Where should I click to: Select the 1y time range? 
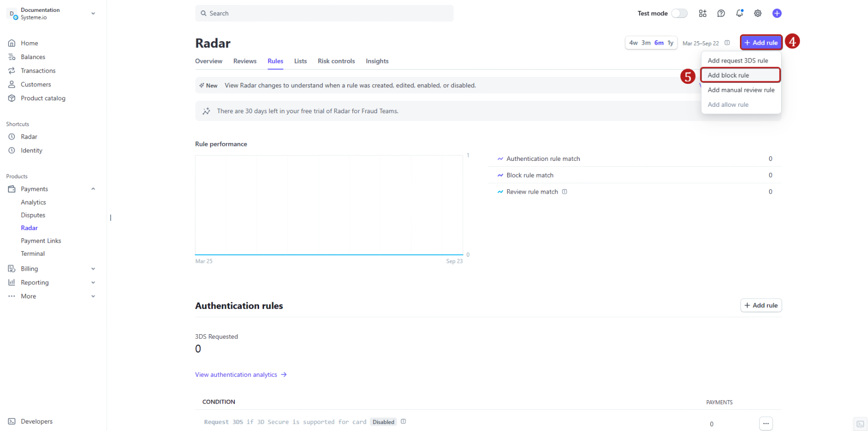[670, 43]
